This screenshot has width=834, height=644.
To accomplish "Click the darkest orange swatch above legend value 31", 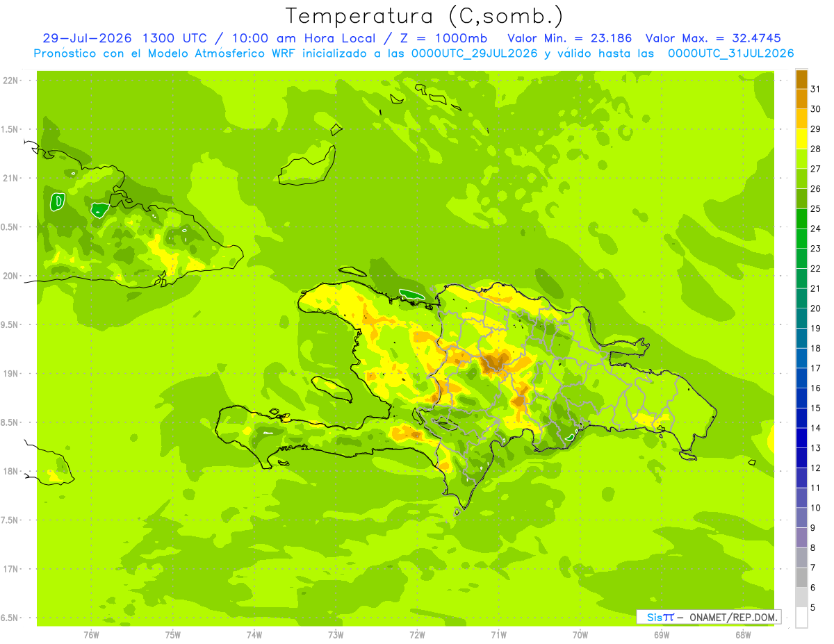I will [x=801, y=79].
